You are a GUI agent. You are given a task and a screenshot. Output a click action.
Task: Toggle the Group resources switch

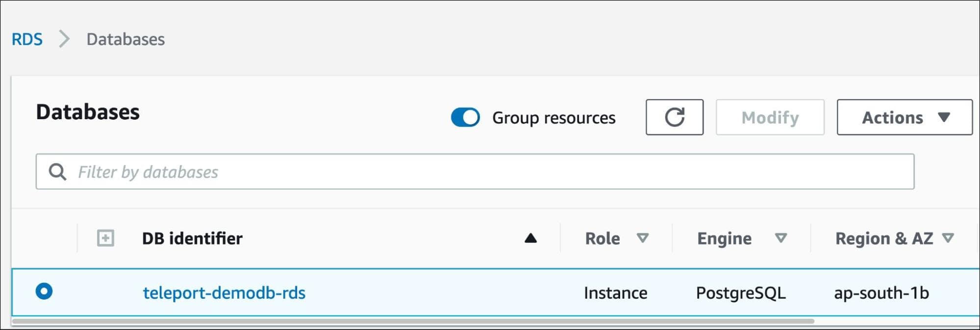pos(465,118)
